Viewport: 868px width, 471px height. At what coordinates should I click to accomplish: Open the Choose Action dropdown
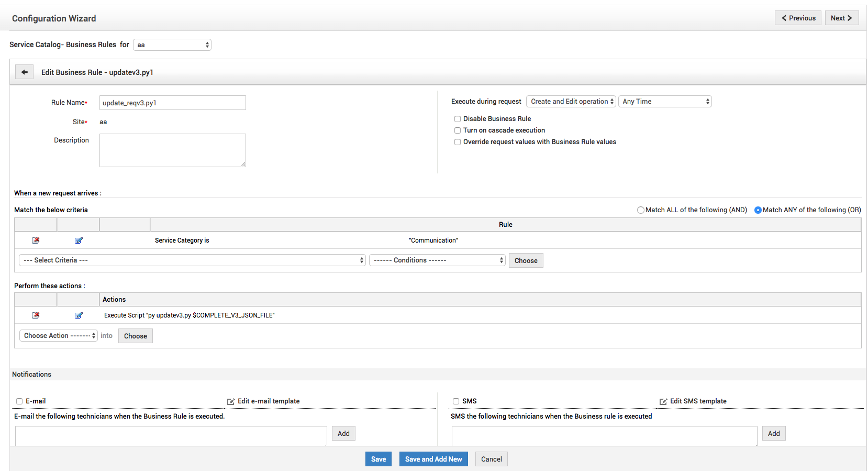point(59,336)
